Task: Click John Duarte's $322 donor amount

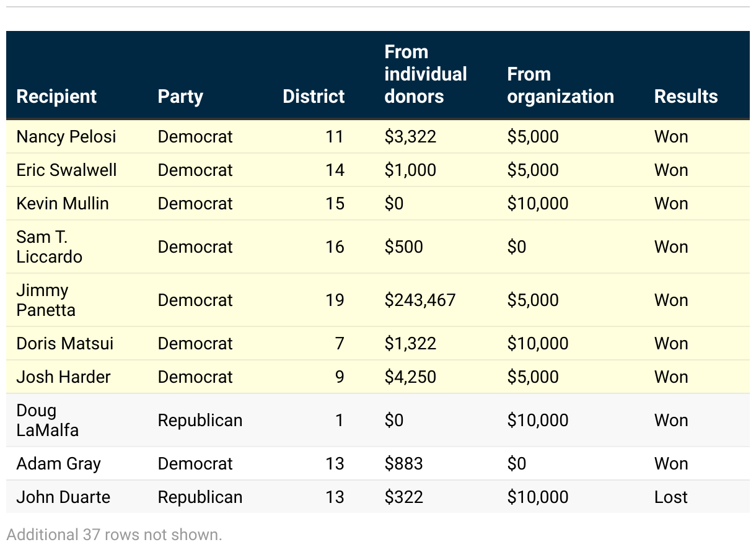Action: coord(404,497)
